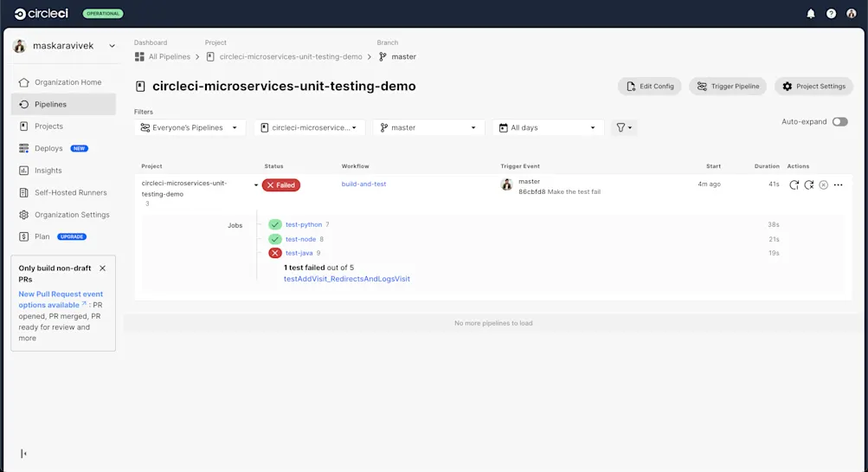Click the cancel workflow circle-x icon
Viewport: 868px width, 472px height.
point(824,185)
